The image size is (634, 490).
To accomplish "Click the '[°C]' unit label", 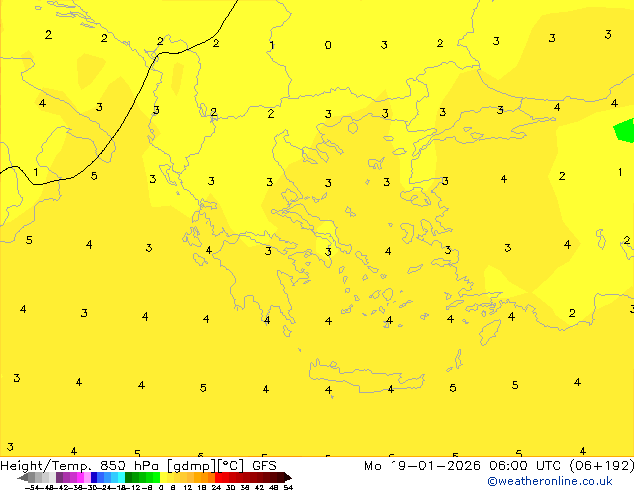I will tap(230, 466).
